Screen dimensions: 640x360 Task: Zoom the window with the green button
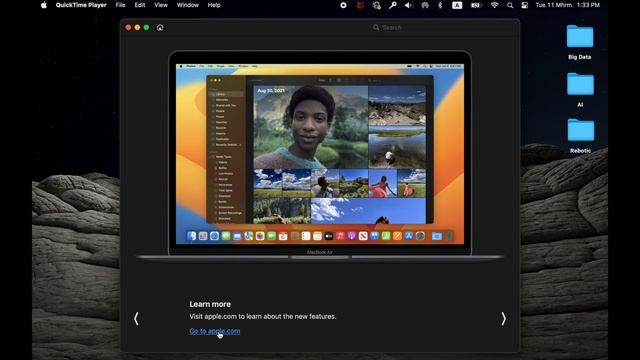(146, 27)
